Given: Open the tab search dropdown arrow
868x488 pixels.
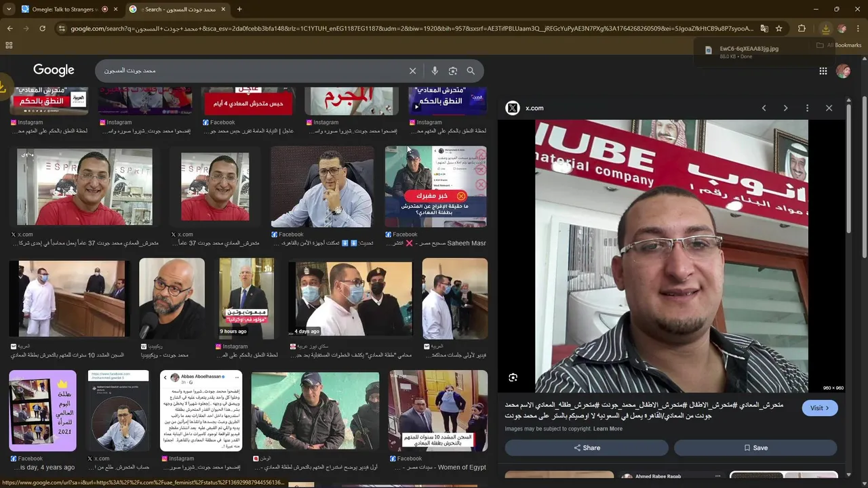Looking at the screenshot, I should pos(9,9).
